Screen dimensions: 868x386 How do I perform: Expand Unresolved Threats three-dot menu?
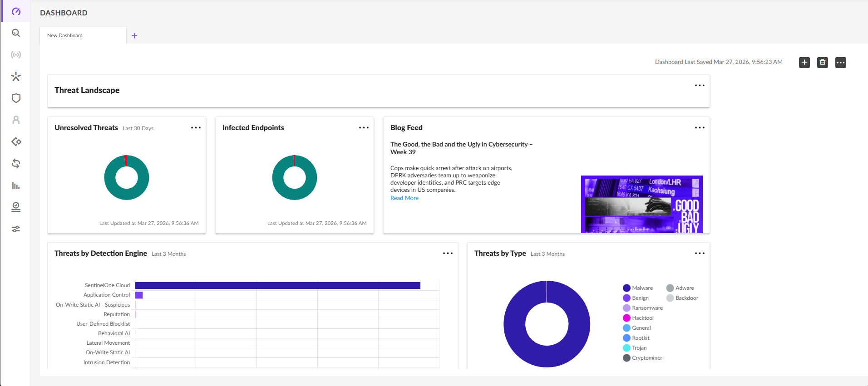coord(196,128)
